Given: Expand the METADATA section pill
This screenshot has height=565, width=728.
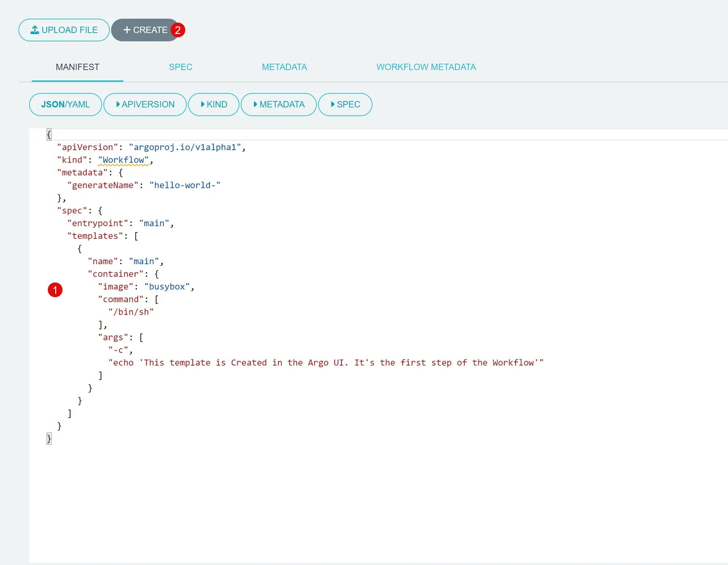Looking at the screenshot, I should tap(279, 105).
